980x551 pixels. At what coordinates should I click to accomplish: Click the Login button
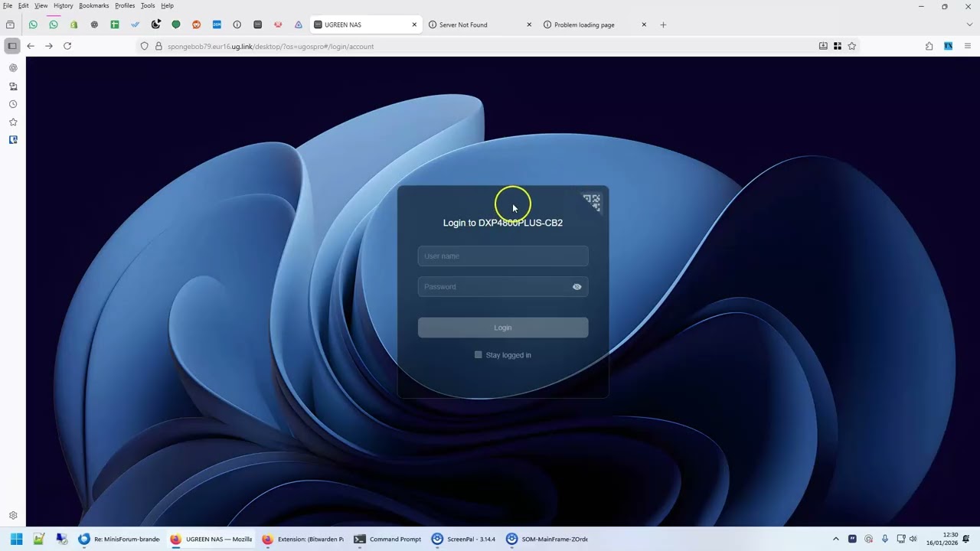pos(503,328)
